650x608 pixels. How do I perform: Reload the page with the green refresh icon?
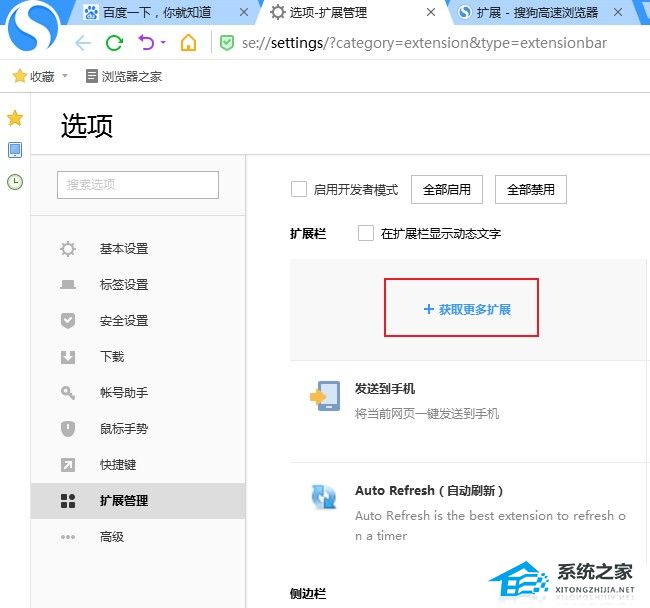[114, 43]
